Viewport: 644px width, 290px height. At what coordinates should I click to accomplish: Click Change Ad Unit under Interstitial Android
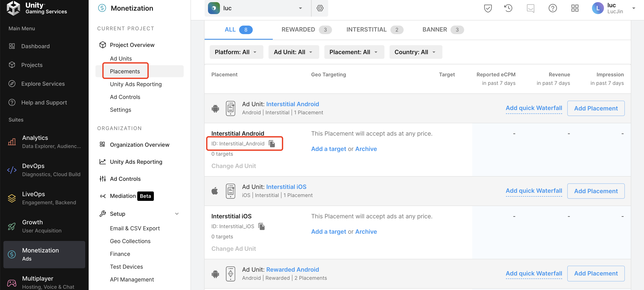coord(234,166)
